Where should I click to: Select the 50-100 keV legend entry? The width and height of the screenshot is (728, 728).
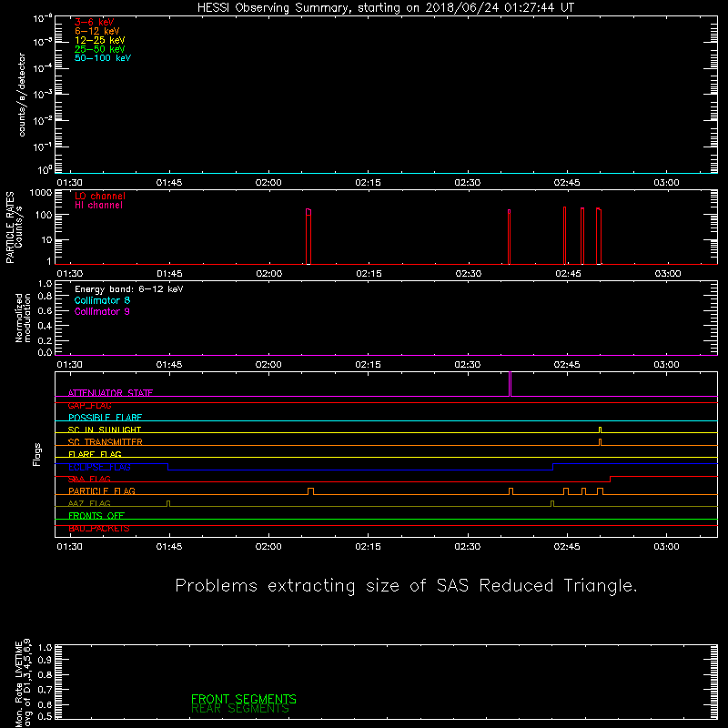pyautogui.click(x=103, y=58)
